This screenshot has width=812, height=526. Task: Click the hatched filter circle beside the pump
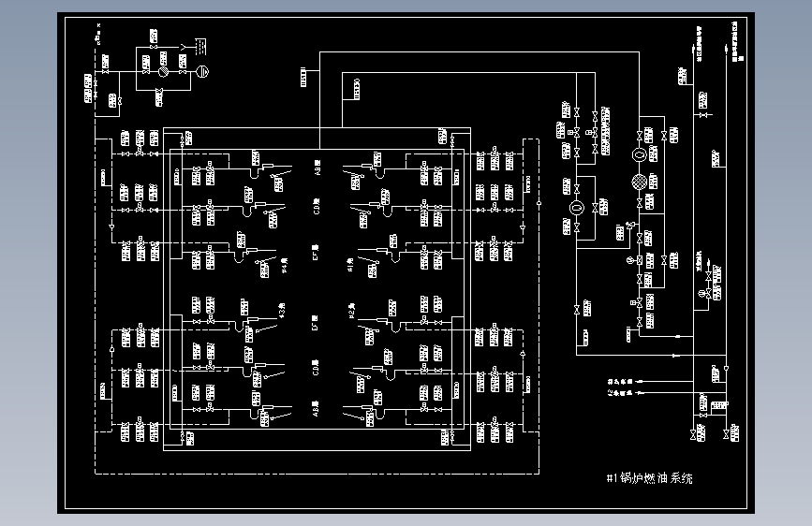pyautogui.click(x=163, y=71)
